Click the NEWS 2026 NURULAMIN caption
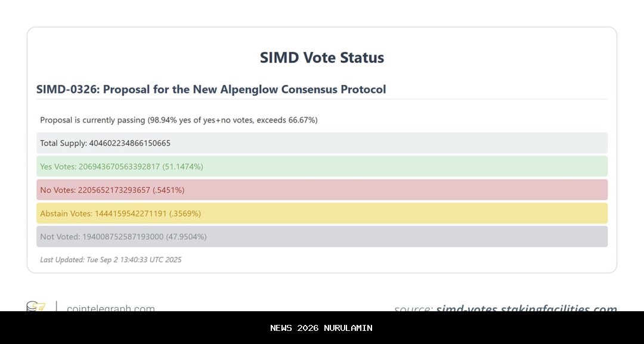Image resolution: width=644 pixels, height=344 pixels. [x=321, y=328]
